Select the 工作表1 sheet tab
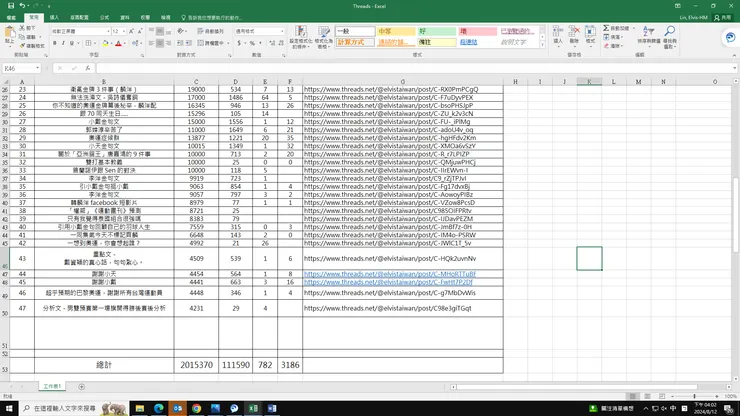The height and width of the screenshot is (416, 740). 52,386
